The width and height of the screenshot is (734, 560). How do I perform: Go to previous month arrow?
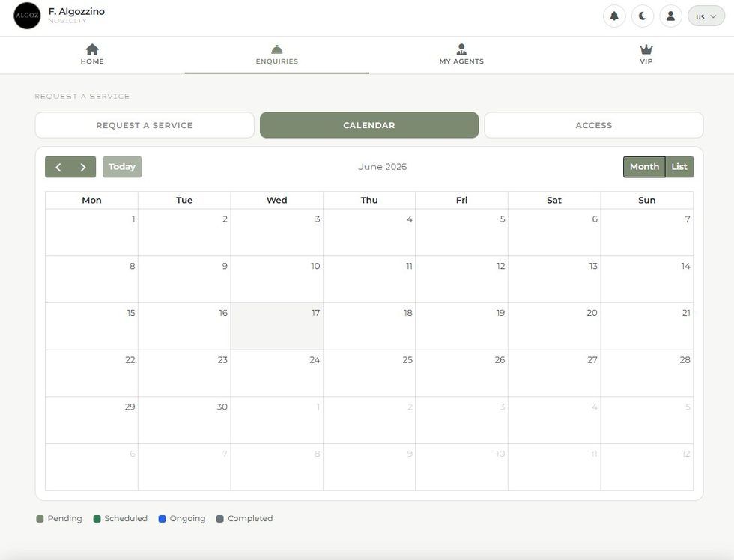58,167
